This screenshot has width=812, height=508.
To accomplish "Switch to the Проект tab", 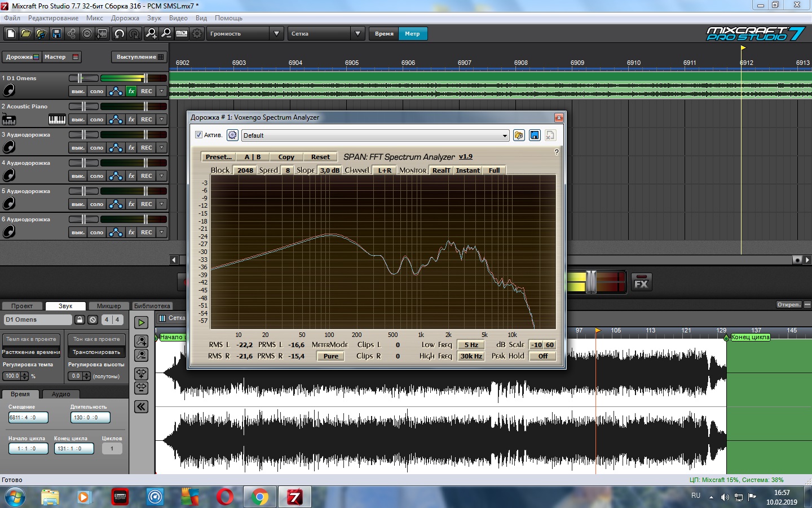I will coord(22,306).
